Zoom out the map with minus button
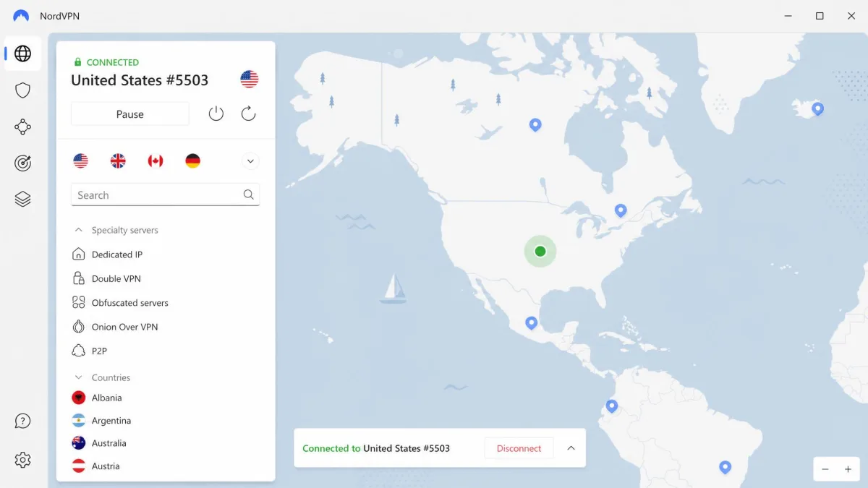868x488 pixels. (825, 469)
